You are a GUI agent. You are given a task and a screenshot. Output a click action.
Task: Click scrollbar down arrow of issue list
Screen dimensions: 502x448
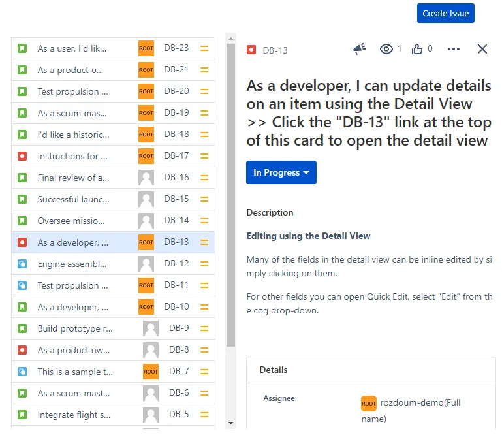point(230,423)
